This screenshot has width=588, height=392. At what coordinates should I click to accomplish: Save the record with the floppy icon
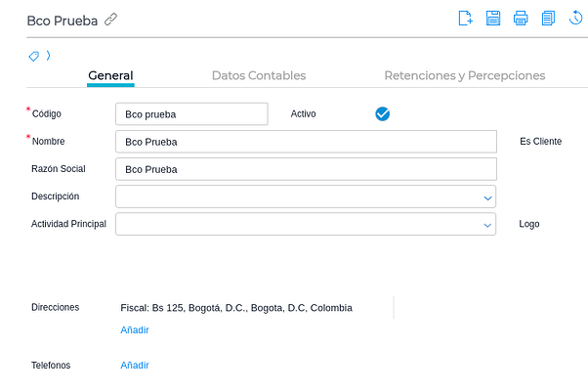pos(493,18)
